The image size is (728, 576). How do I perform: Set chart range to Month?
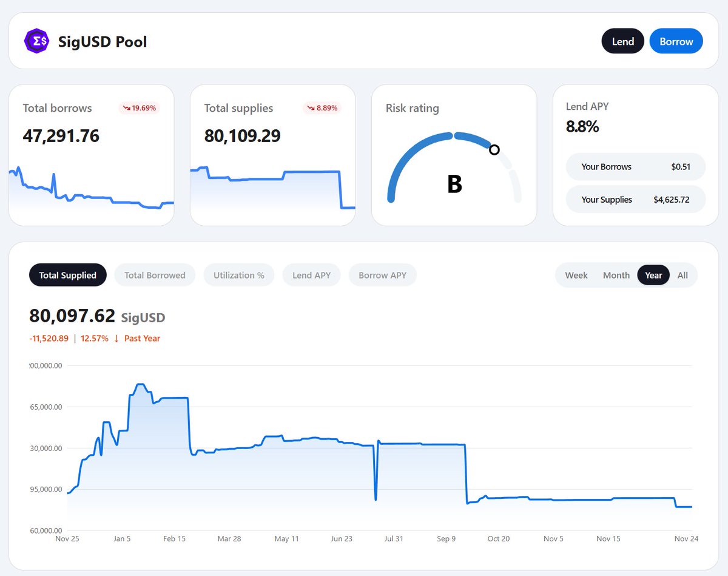(616, 275)
